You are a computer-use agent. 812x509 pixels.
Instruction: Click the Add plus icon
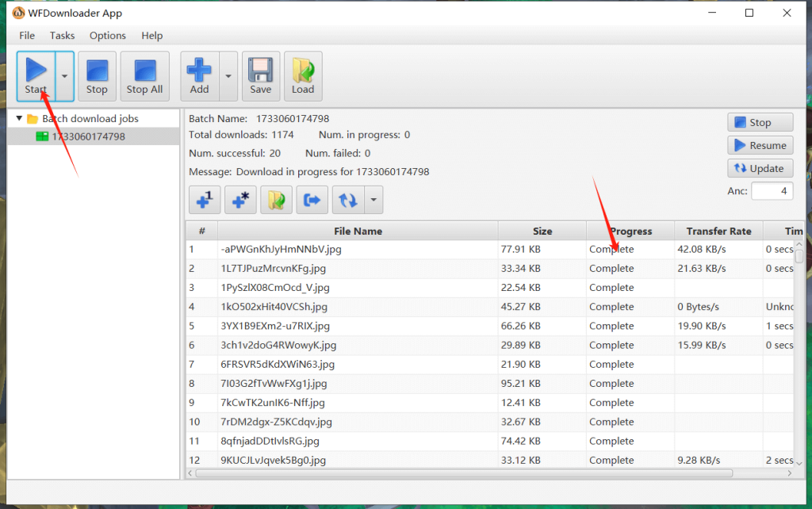tap(199, 76)
